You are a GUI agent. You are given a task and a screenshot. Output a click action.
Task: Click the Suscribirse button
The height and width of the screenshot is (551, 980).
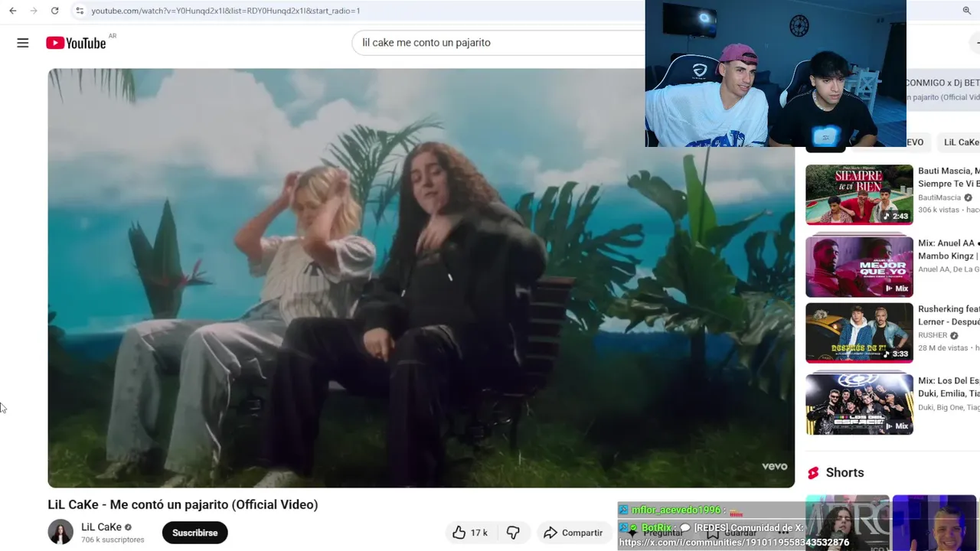(194, 533)
